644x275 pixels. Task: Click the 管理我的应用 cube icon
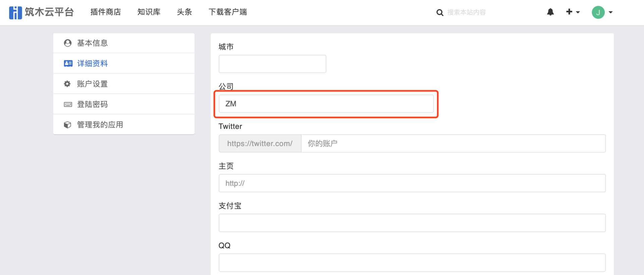tap(67, 125)
